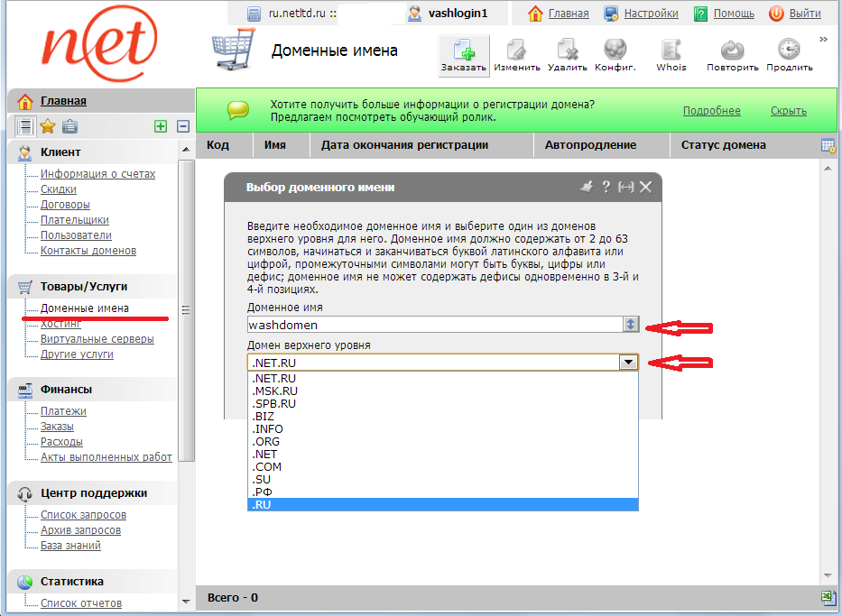Click the briefcase icon in sidebar toolbar
The width and height of the screenshot is (842, 616).
[x=69, y=127]
